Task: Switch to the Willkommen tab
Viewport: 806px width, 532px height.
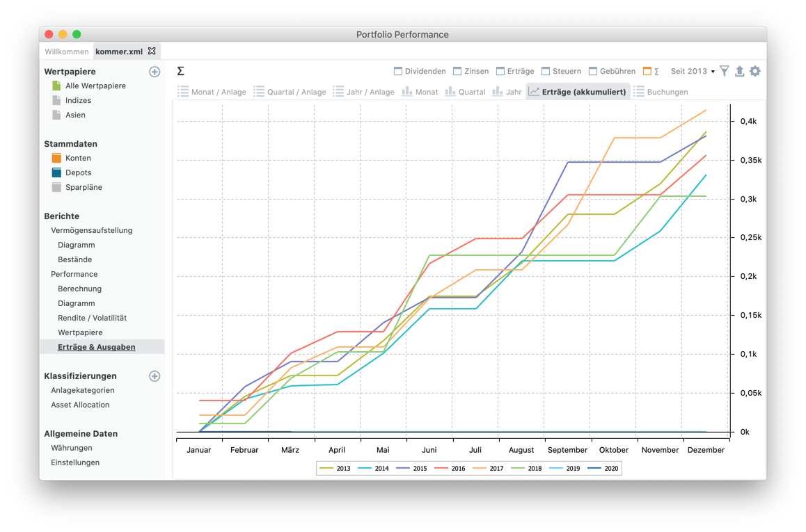Action: tap(66, 51)
